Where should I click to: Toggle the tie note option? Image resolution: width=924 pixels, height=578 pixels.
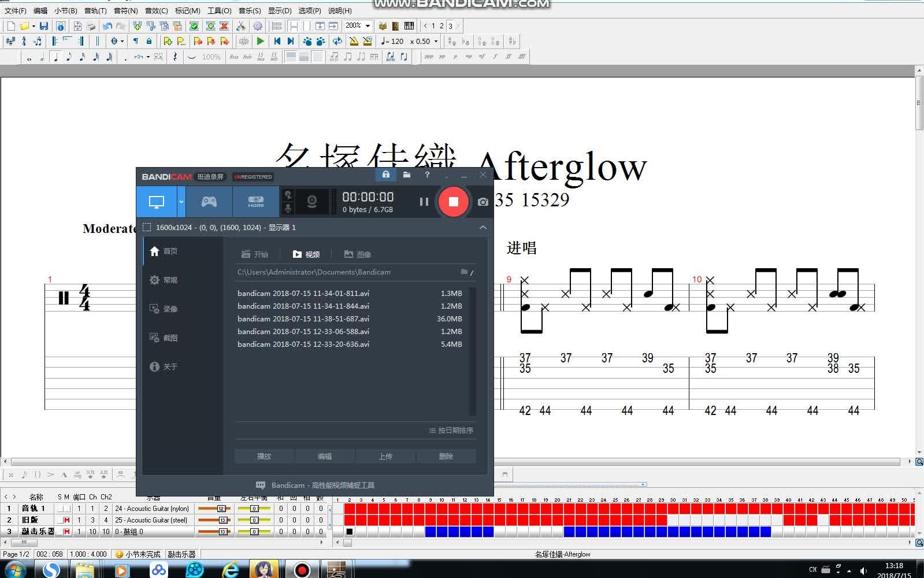pos(191,57)
